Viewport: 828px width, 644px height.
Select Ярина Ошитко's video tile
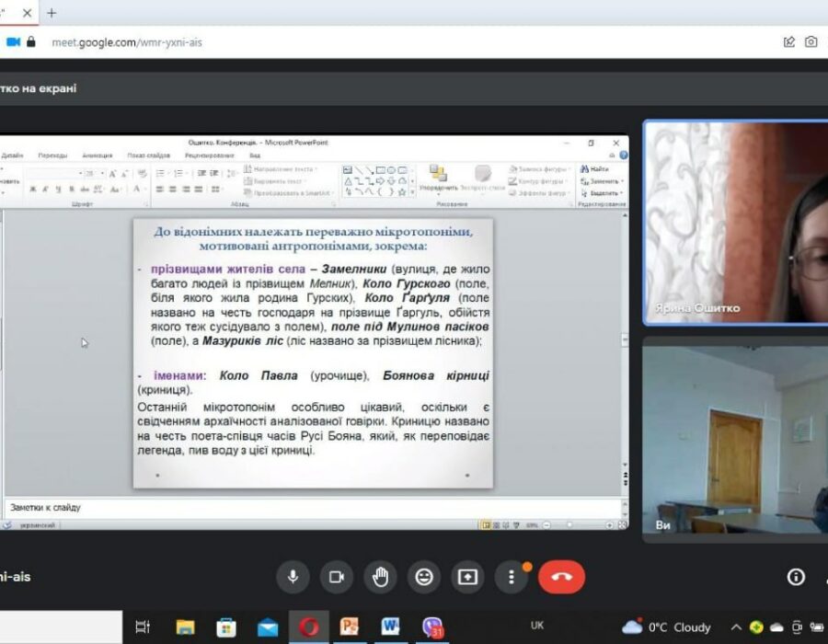click(736, 223)
